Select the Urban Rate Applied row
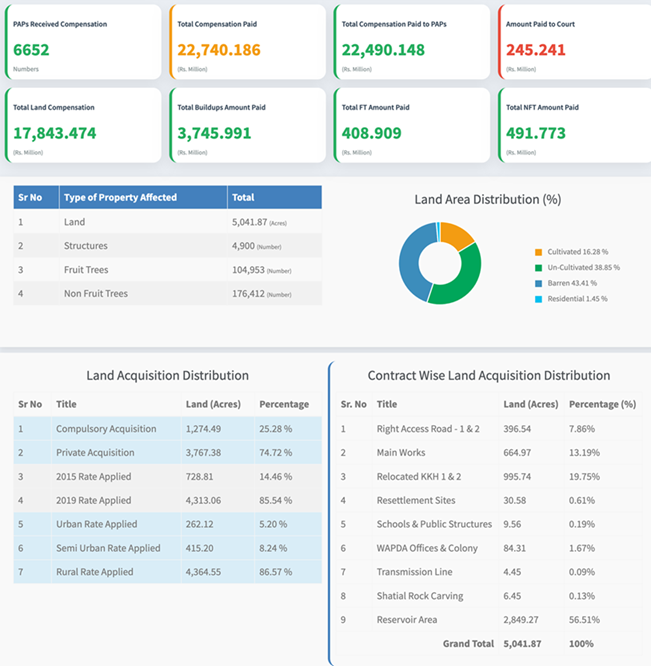 click(x=167, y=524)
